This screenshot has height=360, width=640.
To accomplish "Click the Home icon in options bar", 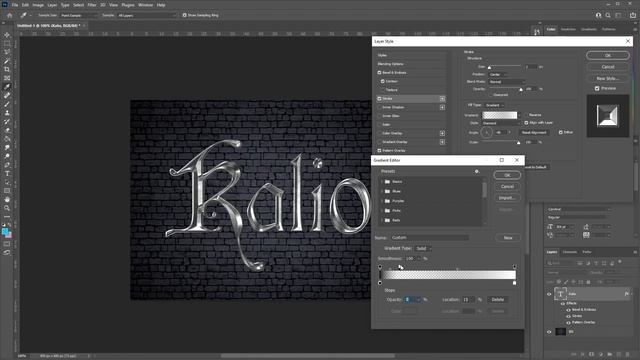I will coord(9,15).
